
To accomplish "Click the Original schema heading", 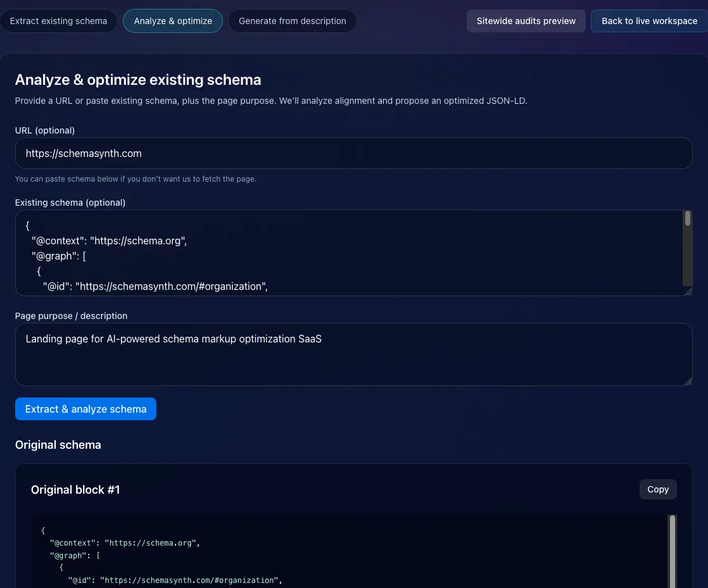I will tap(58, 445).
